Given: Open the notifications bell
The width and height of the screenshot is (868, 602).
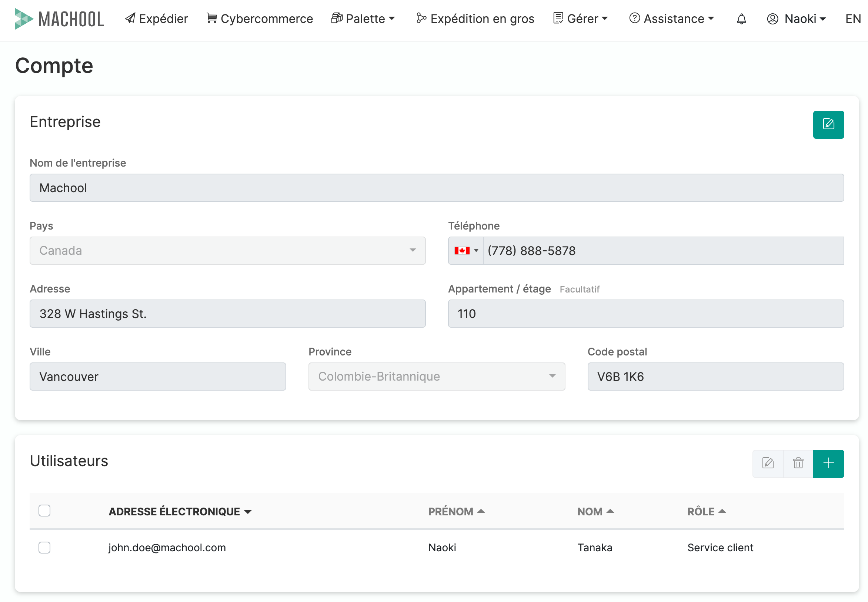Looking at the screenshot, I should (x=741, y=19).
